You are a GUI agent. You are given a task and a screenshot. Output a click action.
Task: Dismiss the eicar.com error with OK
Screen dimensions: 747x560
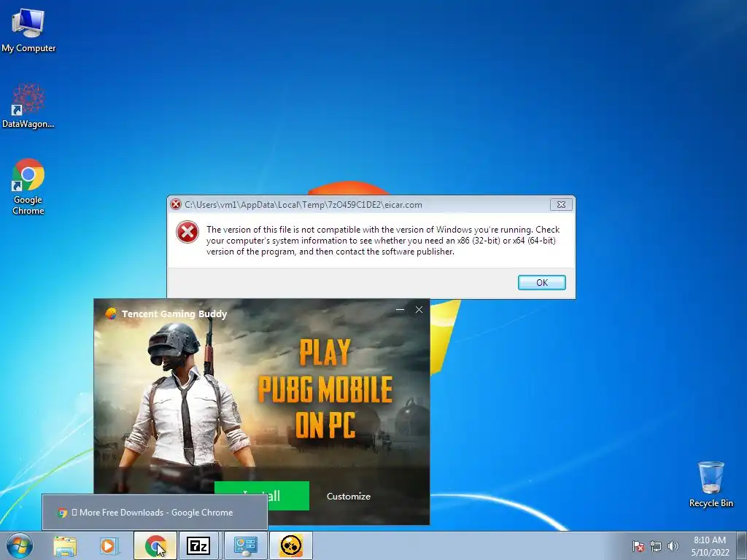click(x=542, y=282)
